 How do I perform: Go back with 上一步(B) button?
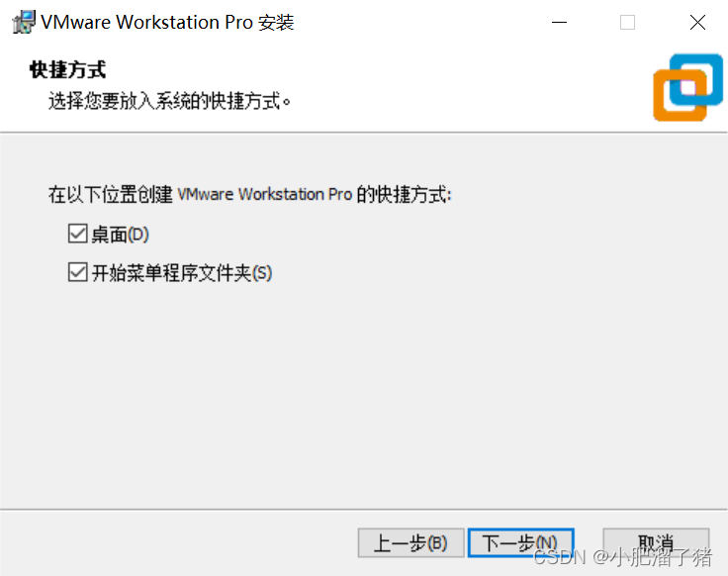pyautogui.click(x=410, y=542)
